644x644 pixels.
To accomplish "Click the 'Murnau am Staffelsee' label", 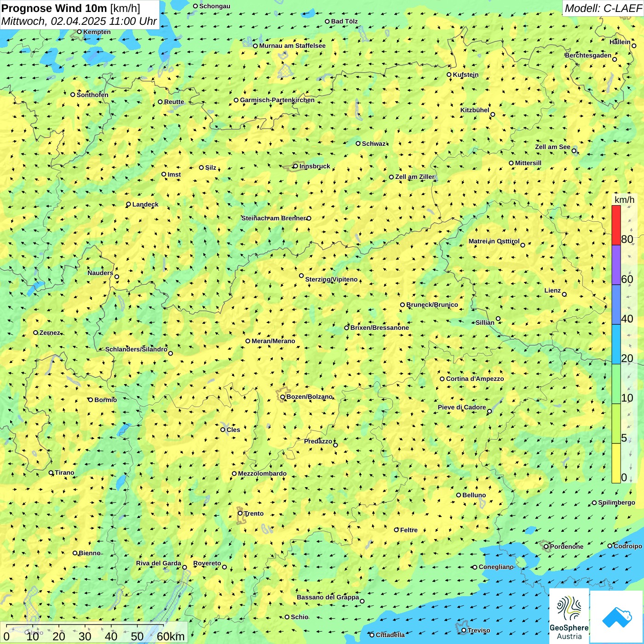I will click(292, 46).
